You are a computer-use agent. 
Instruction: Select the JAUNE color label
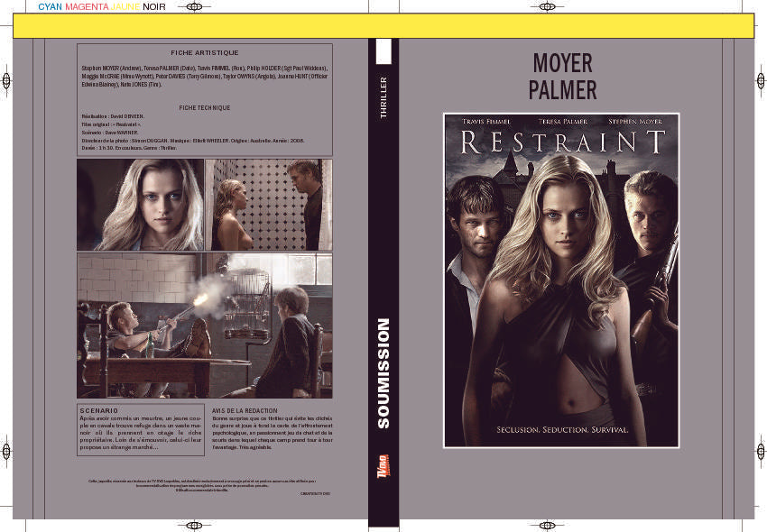click(125, 7)
